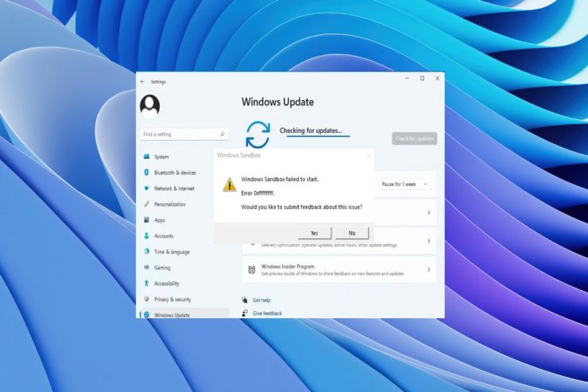Screen dimensions: 588x392
Task: Click the Bluetooth & devices icon
Action: (147, 173)
